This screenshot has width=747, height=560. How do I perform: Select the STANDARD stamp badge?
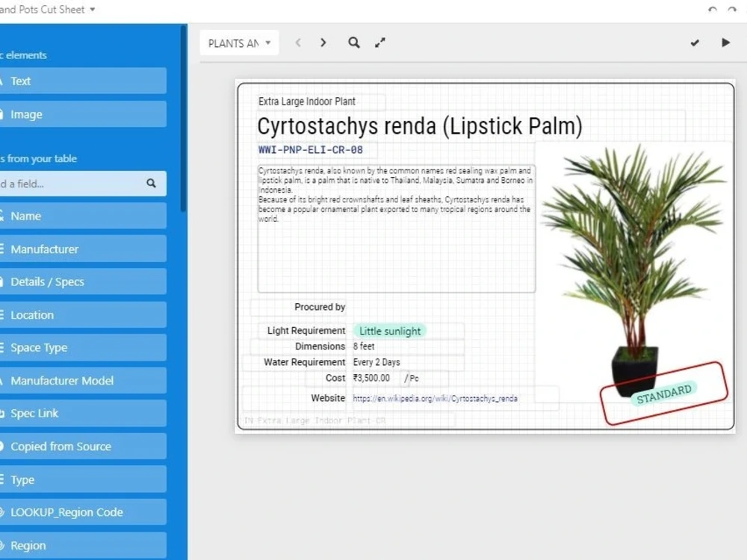664,393
